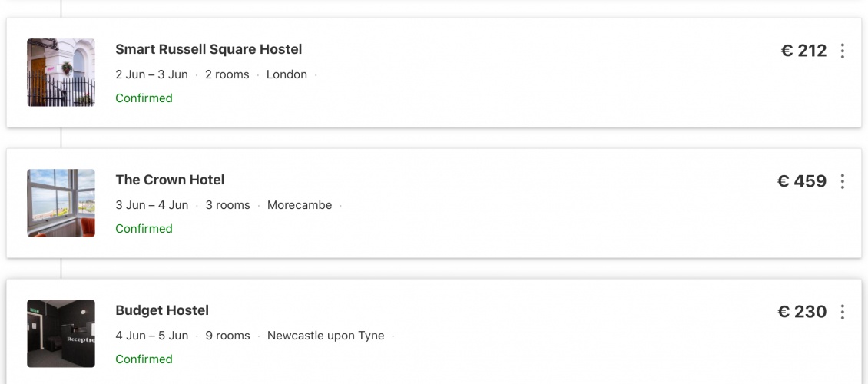This screenshot has height=384, width=868.
Task: Click the 2 Jun – 3 Jun dates
Action: [151, 74]
